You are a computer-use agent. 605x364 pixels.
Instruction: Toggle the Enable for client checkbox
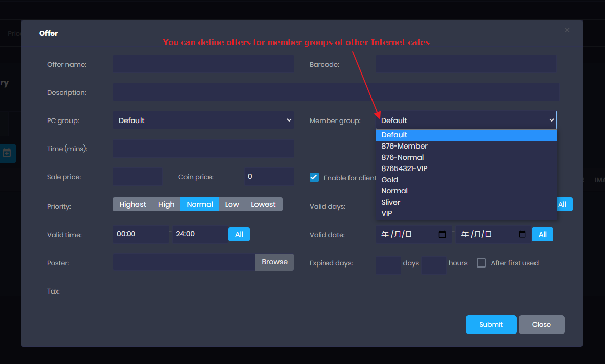pyautogui.click(x=314, y=177)
